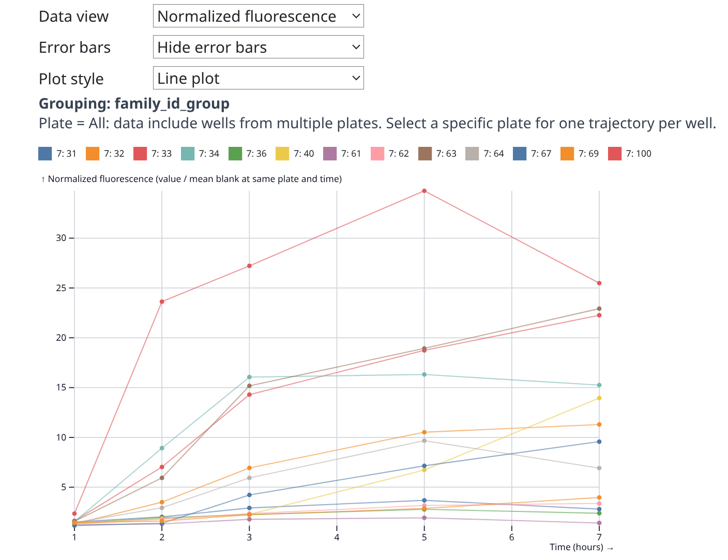The image size is (728, 560).
Task: Open the Data view dropdown
Action: 258,16
